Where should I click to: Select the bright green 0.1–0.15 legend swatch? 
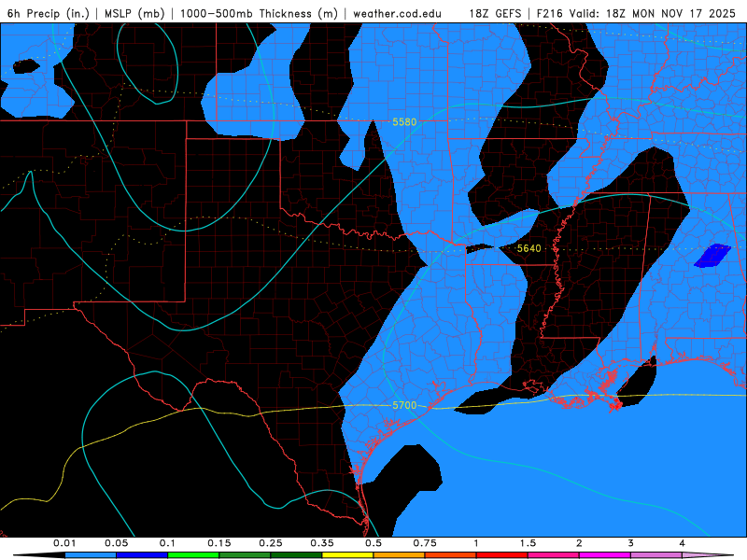[x=193, y=555]
